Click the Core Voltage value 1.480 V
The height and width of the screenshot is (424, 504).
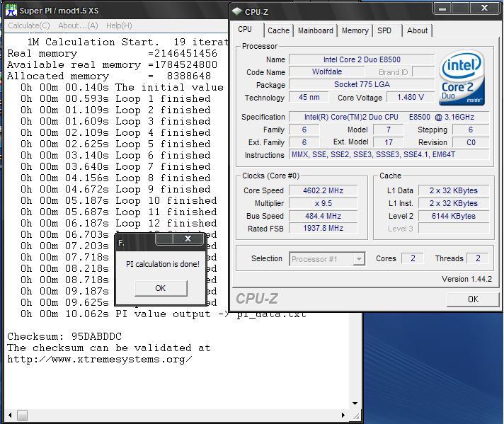tap(411, 97)
